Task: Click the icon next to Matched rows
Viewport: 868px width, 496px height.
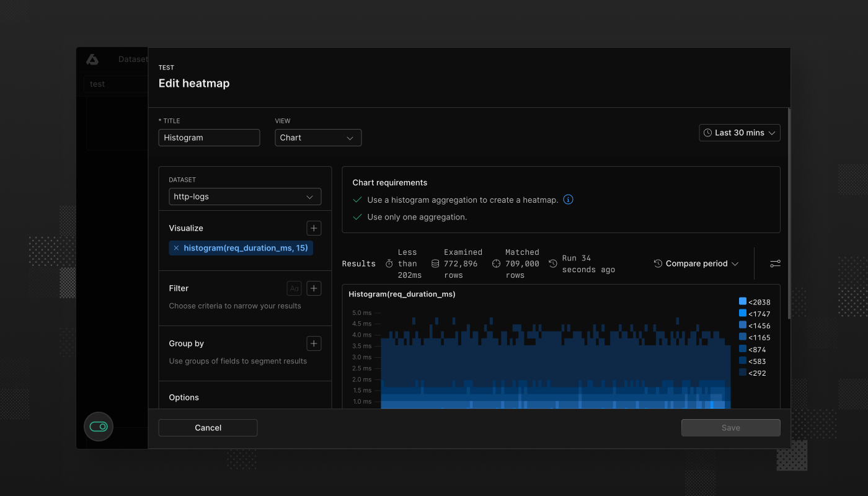Action: pyautogui.click(x=495, y=263)
